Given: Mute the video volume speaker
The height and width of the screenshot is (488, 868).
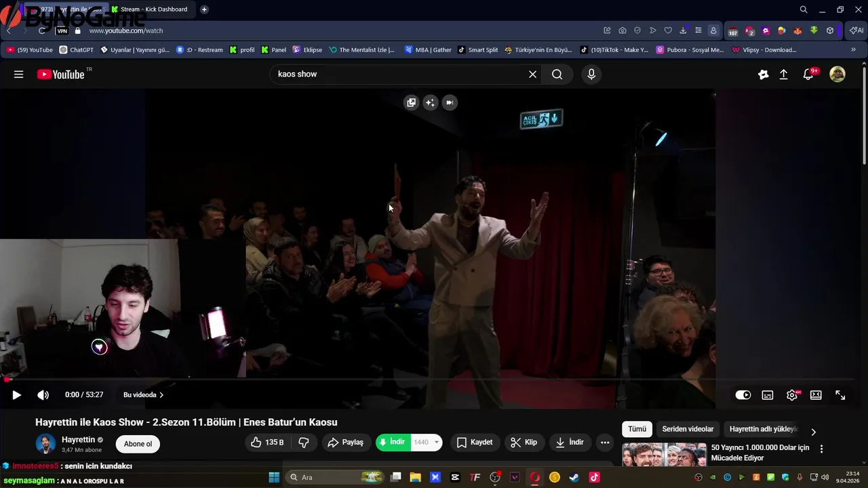Looking at the screenshot, I should pos(43,395).
